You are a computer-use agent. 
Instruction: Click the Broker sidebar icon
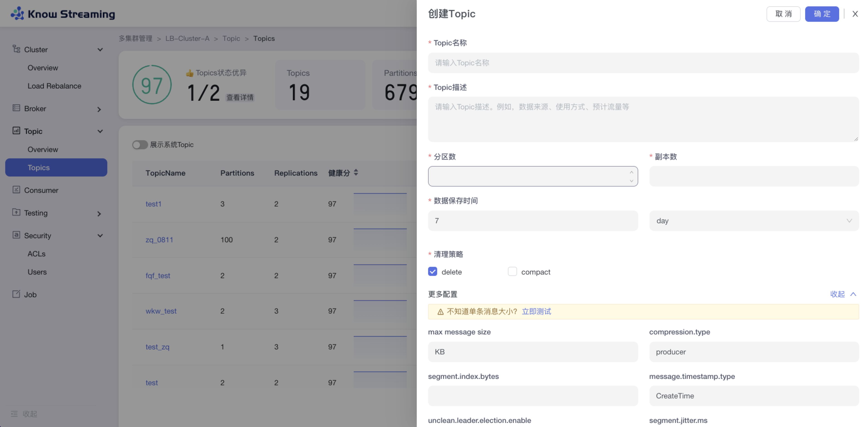click(16, 108)
